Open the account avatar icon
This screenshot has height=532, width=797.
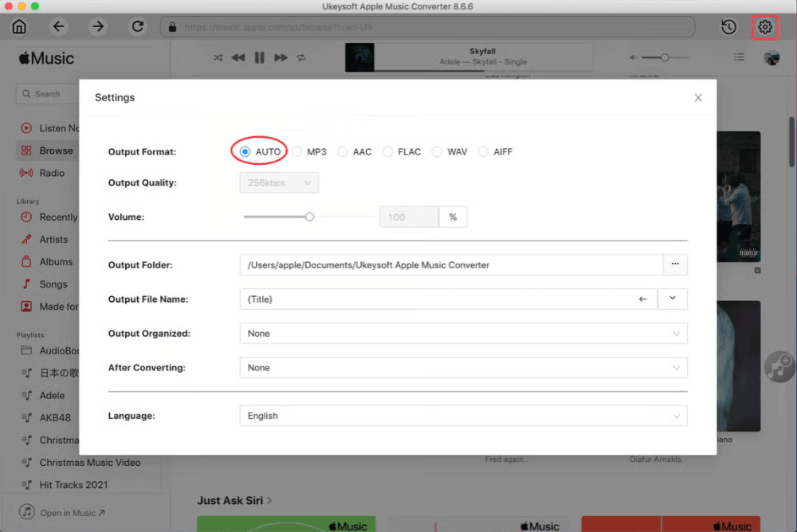point(771,58)
